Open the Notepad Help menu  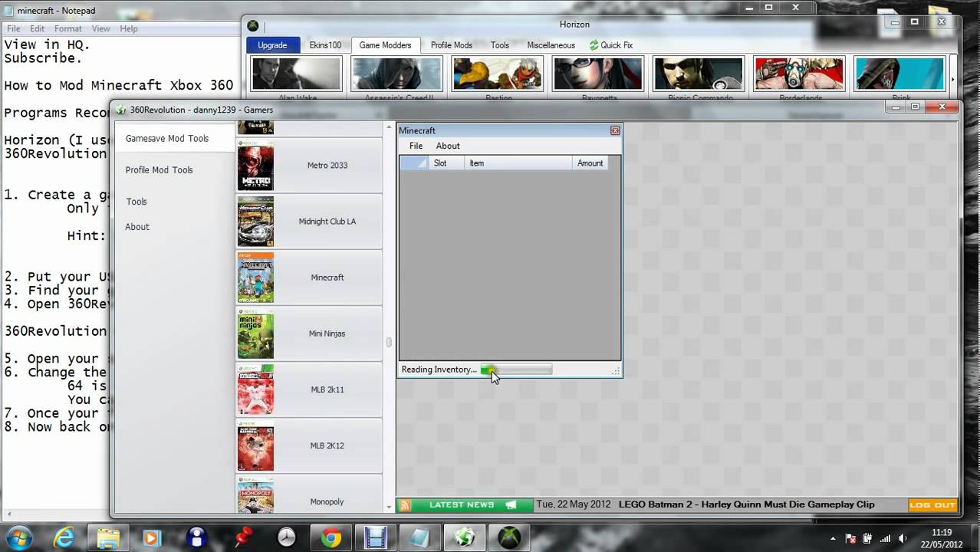coord(129,28)
